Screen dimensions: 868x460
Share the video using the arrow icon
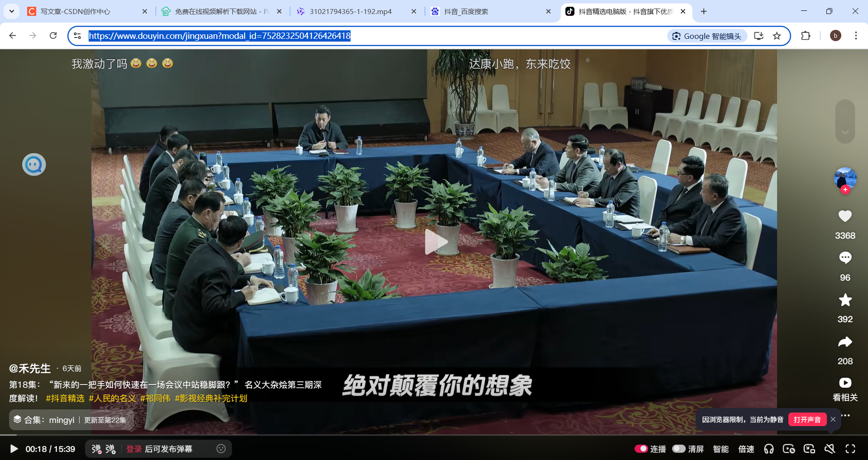[845, 342]
